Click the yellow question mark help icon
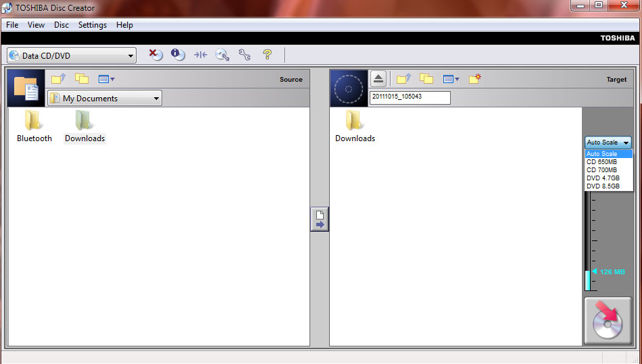 268,55
